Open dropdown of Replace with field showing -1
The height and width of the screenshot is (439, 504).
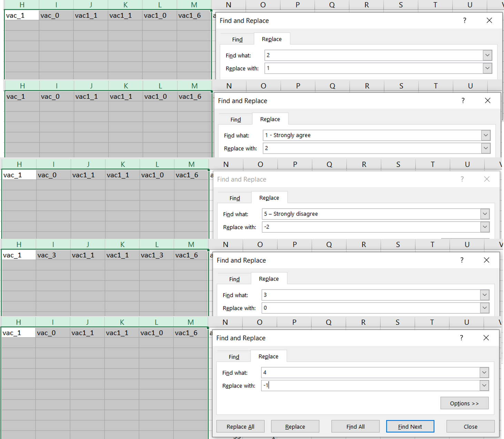click(484, 386)
